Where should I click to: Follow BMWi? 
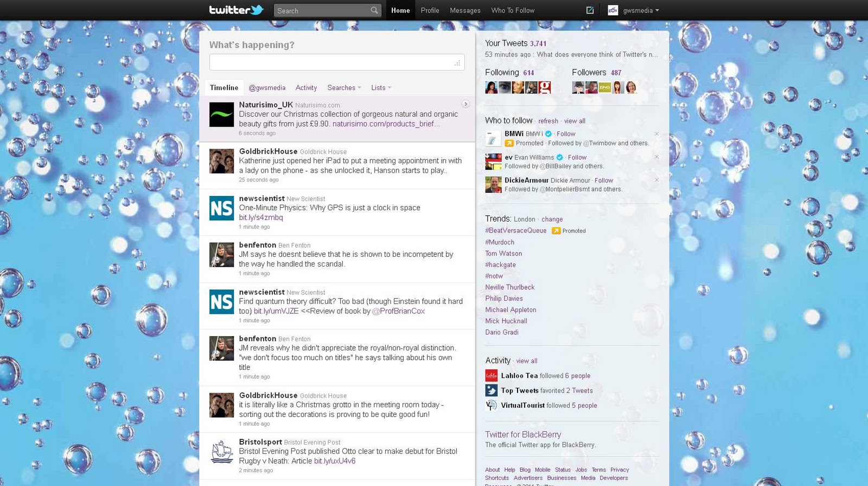tap(566, 134)
